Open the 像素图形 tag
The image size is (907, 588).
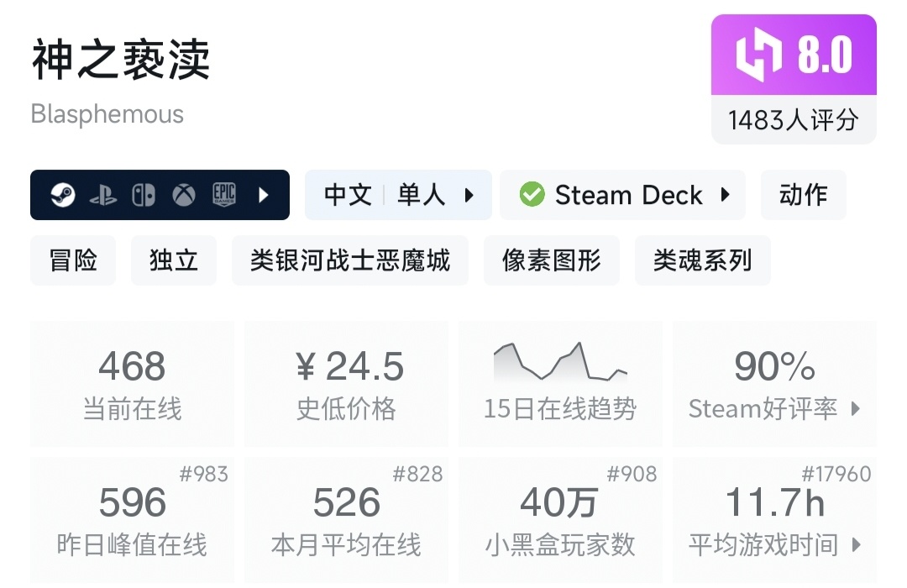click(x=552, y=260)
